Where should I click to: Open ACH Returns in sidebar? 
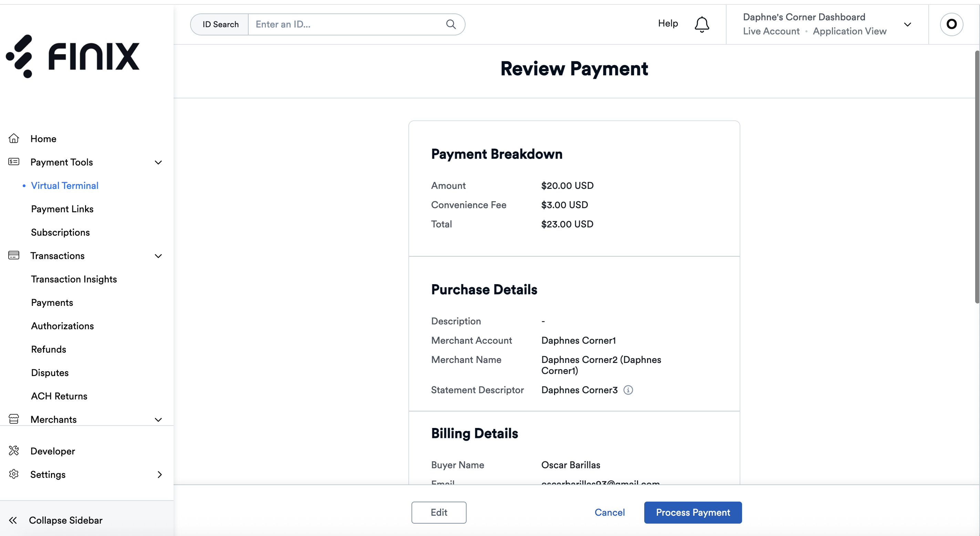pos(59,396)
